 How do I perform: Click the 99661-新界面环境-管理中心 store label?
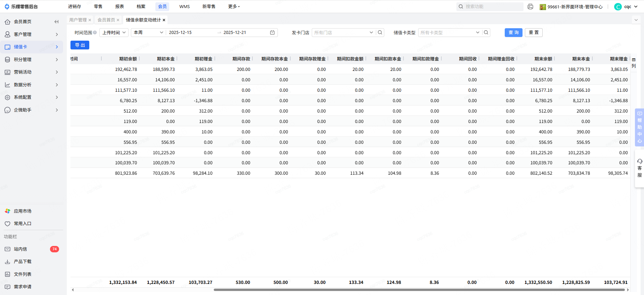[575, 7]
